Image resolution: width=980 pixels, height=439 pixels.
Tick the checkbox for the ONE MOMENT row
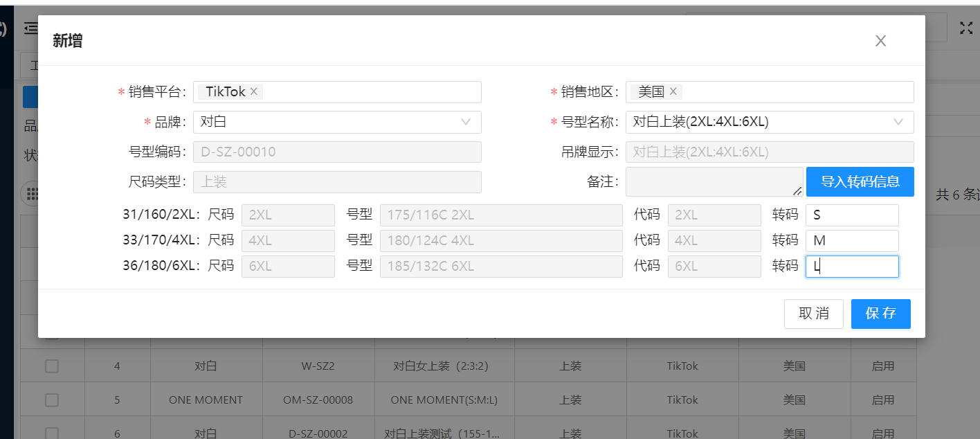[x=52, y=400]
